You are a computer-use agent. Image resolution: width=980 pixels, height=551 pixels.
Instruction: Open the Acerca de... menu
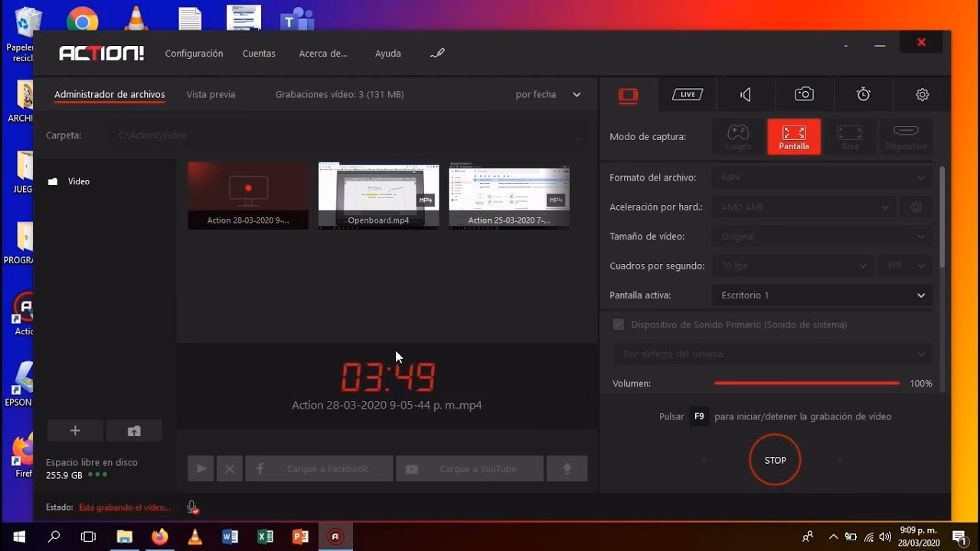click(323, 54)
